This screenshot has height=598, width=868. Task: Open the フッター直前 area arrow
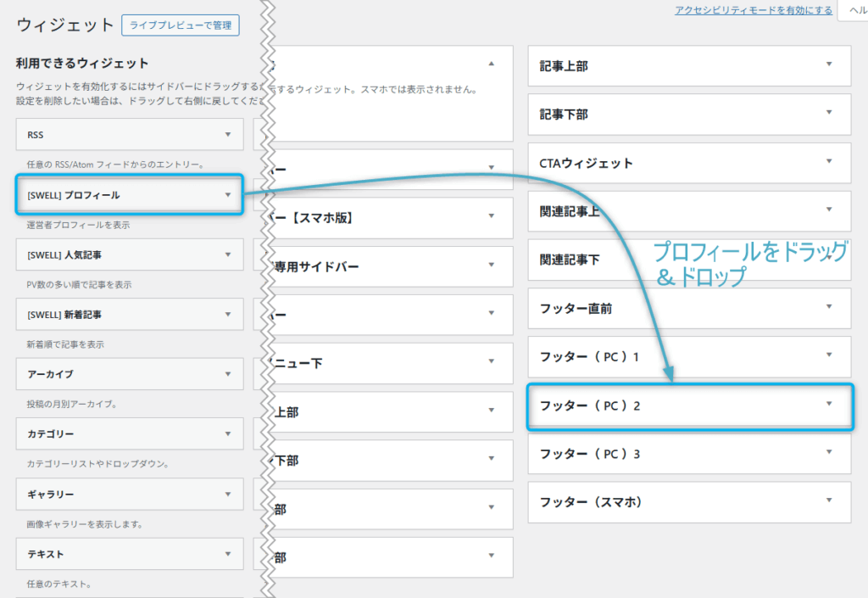(x=829, y=307)
